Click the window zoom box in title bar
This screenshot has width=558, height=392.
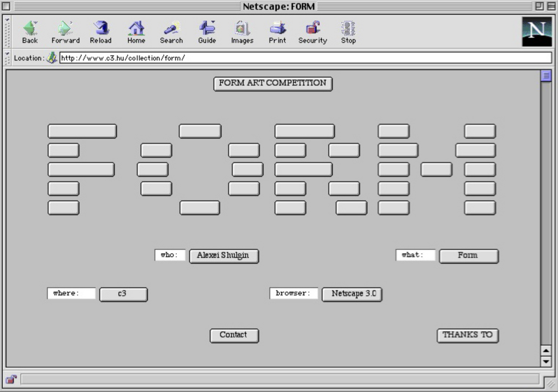[x=539, y=6]
